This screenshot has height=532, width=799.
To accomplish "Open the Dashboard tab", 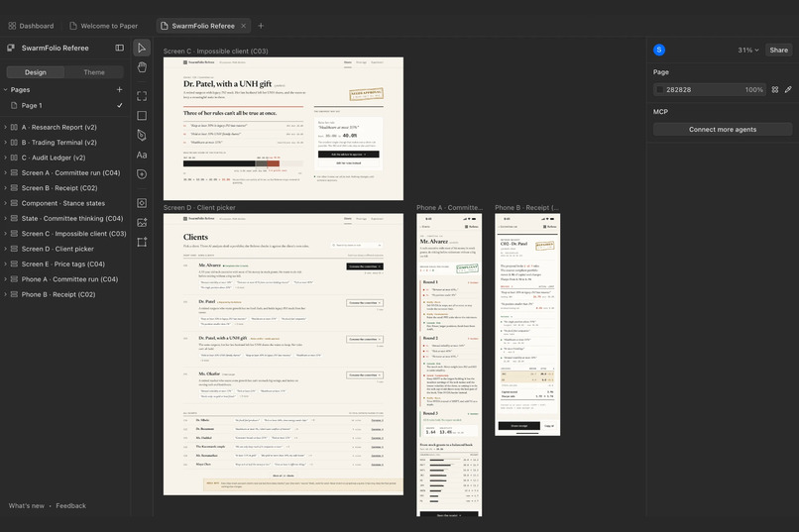I will (x=31, y=26).
